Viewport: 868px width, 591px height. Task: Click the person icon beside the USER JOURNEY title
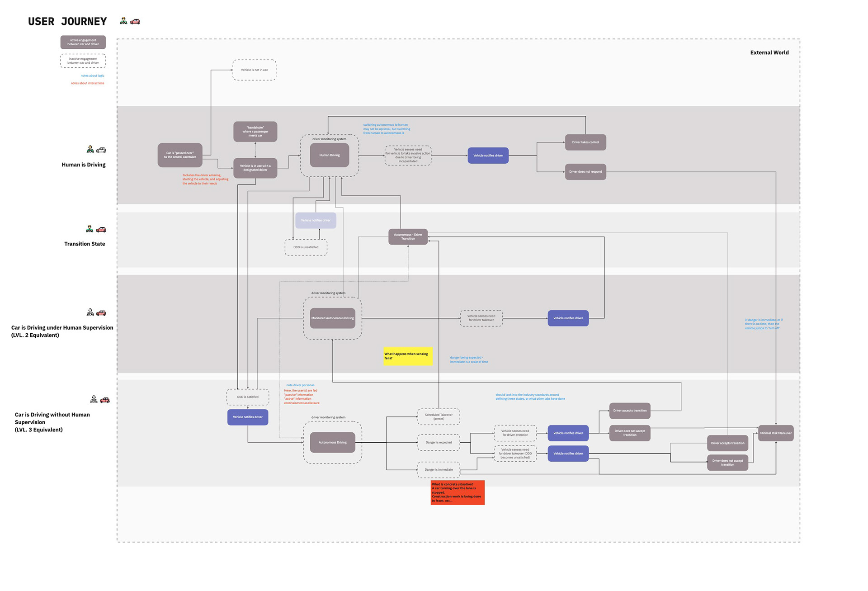123,21
